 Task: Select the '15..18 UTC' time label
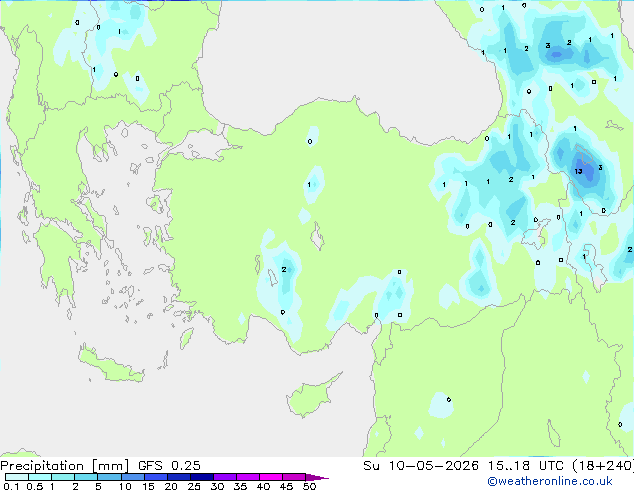[x=525, y=466]
